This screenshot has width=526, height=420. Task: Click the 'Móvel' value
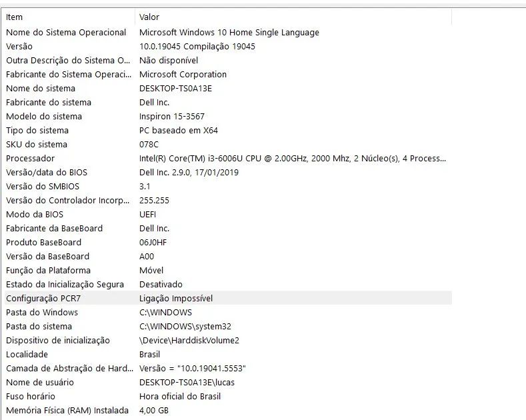pos(151,271)
